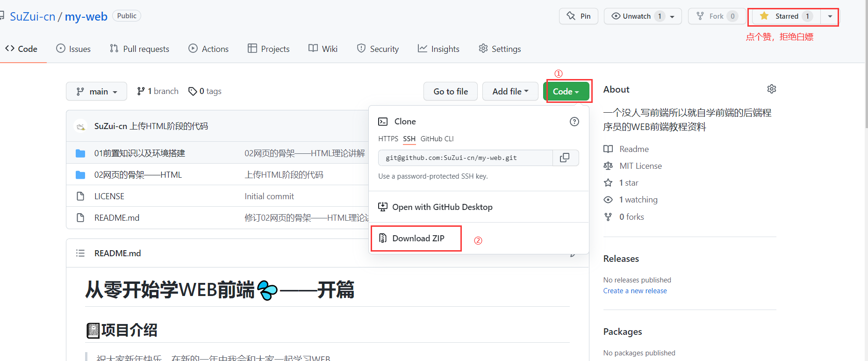Open the Releases heading link
The height and width of the screenshot is (361, 868).
tap(621, 259)
